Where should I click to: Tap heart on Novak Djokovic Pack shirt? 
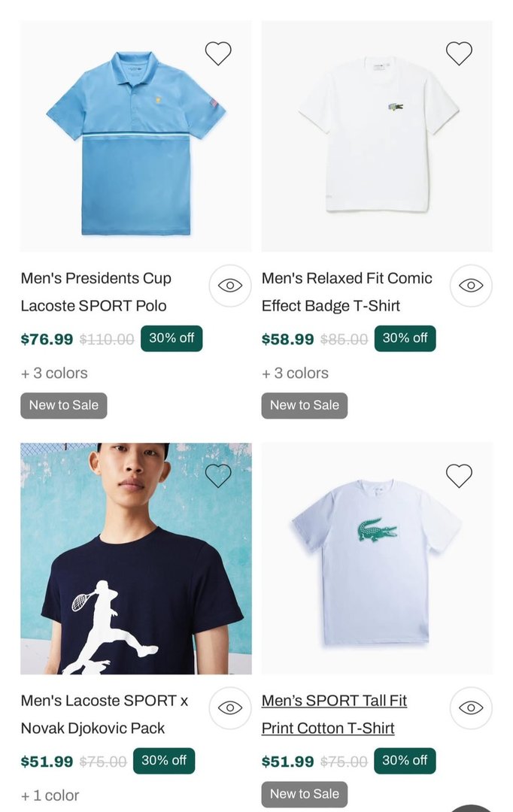click(218, 475)
